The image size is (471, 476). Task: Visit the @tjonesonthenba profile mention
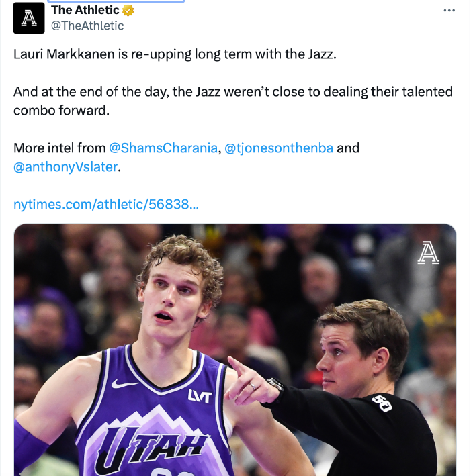[279, 148]
